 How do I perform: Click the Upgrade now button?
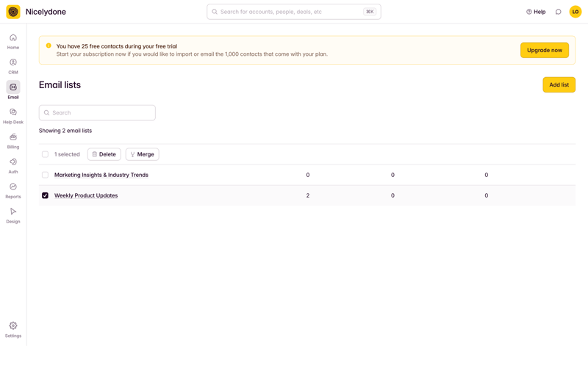pos(545,50)
